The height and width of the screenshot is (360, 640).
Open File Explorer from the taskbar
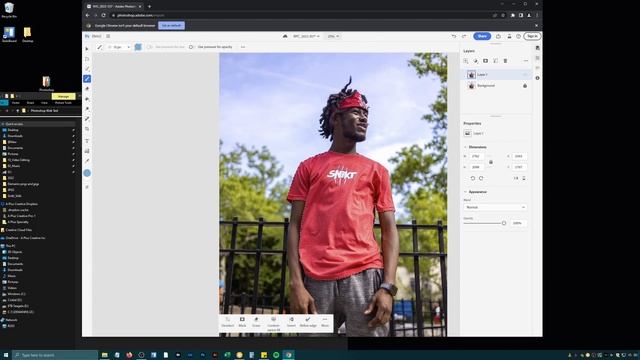[x=104, y=355]
